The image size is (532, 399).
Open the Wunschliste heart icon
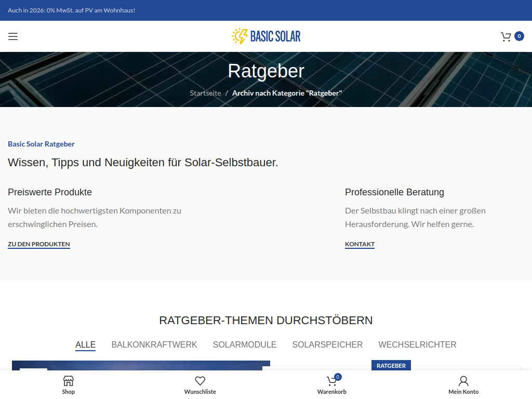(200, 381)
